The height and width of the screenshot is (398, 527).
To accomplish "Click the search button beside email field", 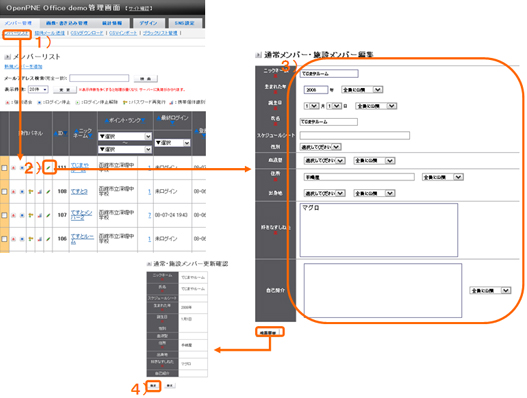I will click(146, 79).
